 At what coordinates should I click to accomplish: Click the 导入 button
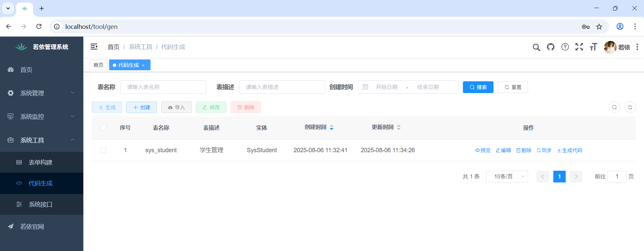click(x=176, y=107)
